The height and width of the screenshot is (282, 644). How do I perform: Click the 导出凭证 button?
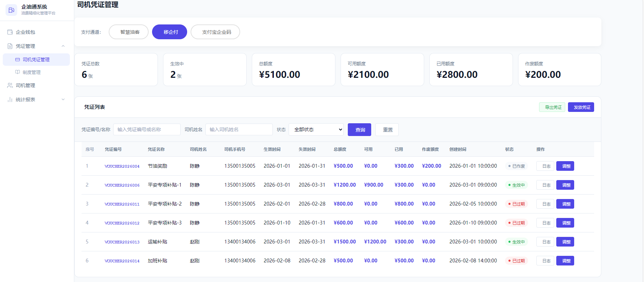552,107
